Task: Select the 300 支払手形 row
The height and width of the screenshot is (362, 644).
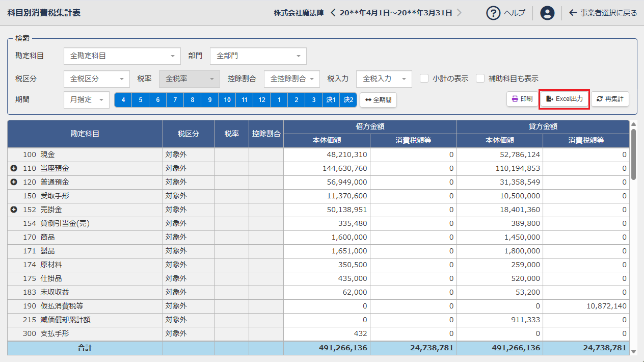Action: point(318,333)
